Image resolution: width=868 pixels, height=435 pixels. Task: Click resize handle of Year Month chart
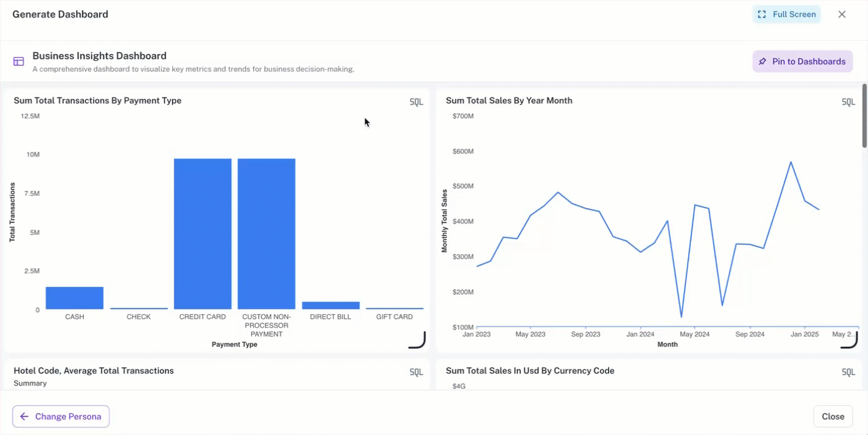coord(849,341)
